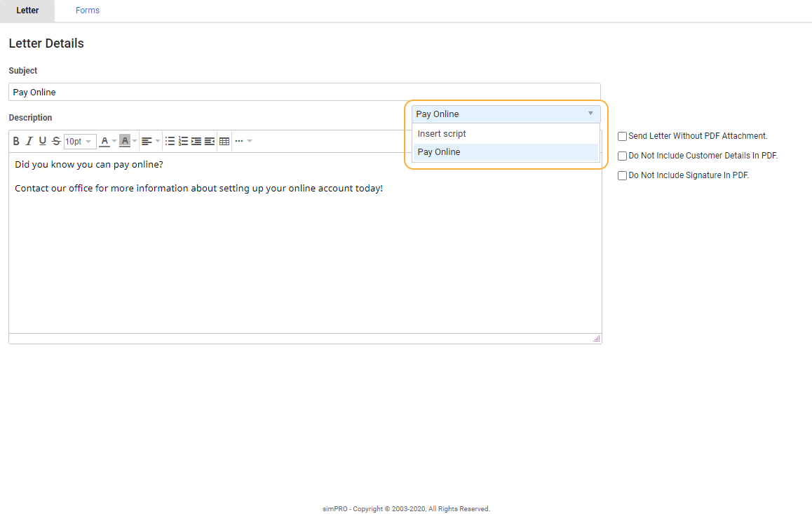Open the text color dropdown arrow
Screen dimensions: 812x514
(114, 141)
